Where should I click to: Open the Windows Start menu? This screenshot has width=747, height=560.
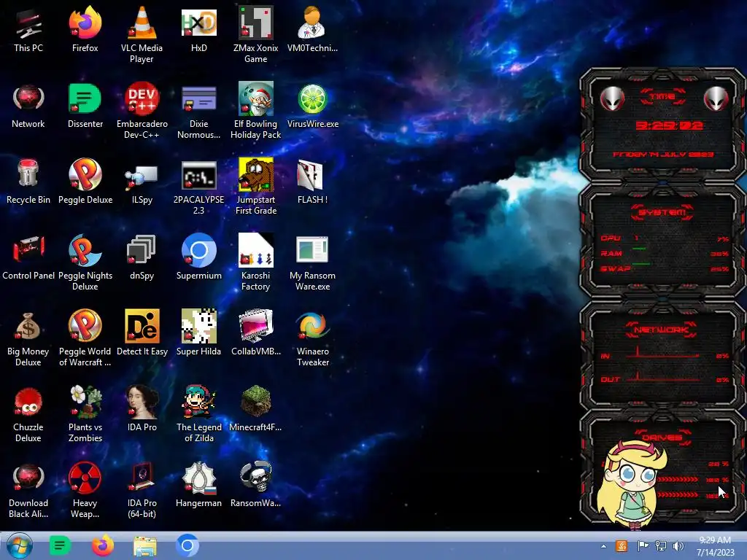click(19, 545)
